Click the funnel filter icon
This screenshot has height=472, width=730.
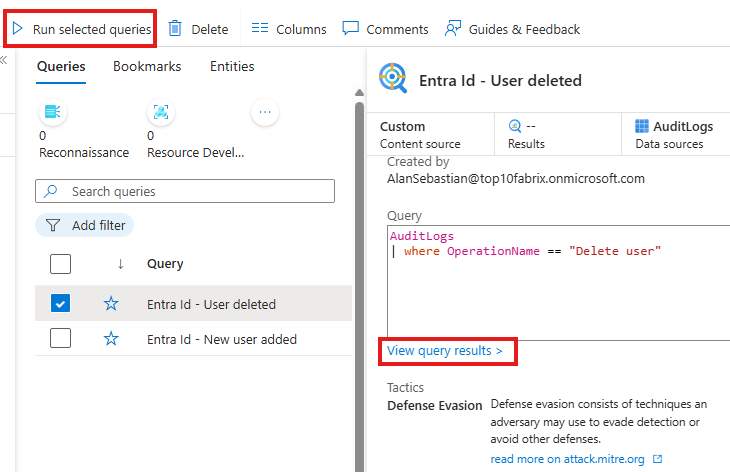(x=53, y=225)
